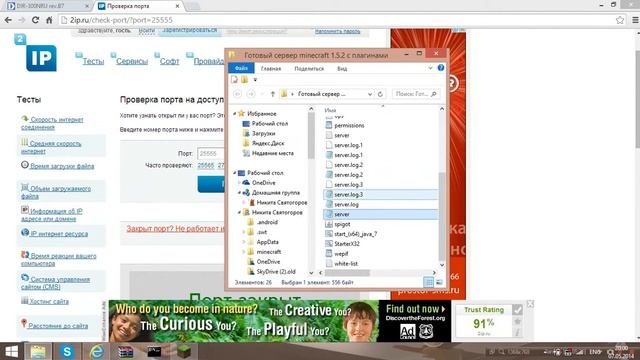Open Расстояние до сайта link
The height and width of the screenshot is (360, 640).
pyautogui.click(x=59, y=325)
